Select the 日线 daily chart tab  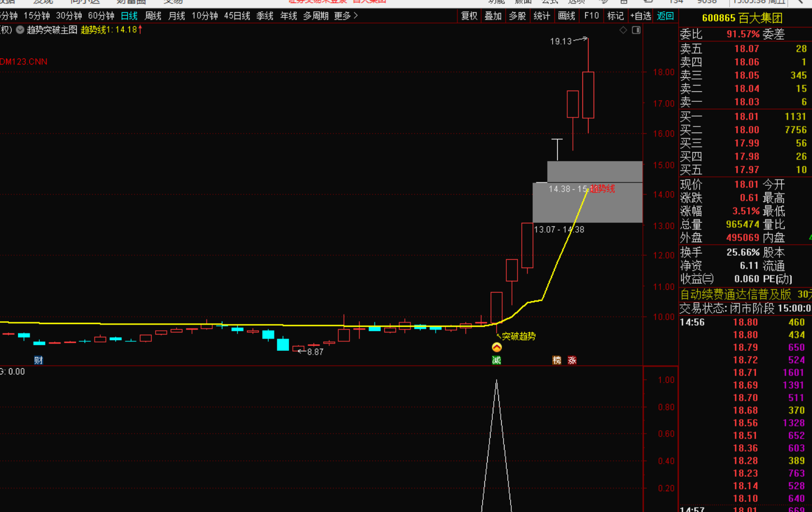click(129, 16)
